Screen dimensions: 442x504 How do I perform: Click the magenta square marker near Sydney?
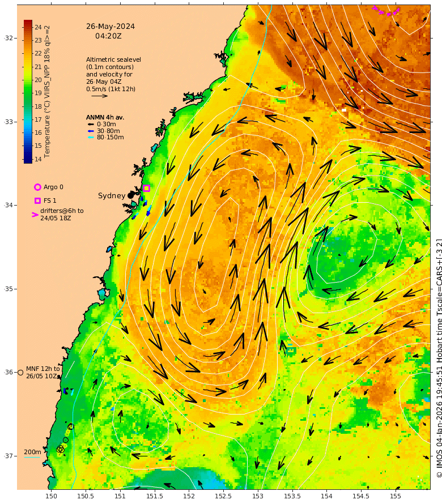coord(146,188)
